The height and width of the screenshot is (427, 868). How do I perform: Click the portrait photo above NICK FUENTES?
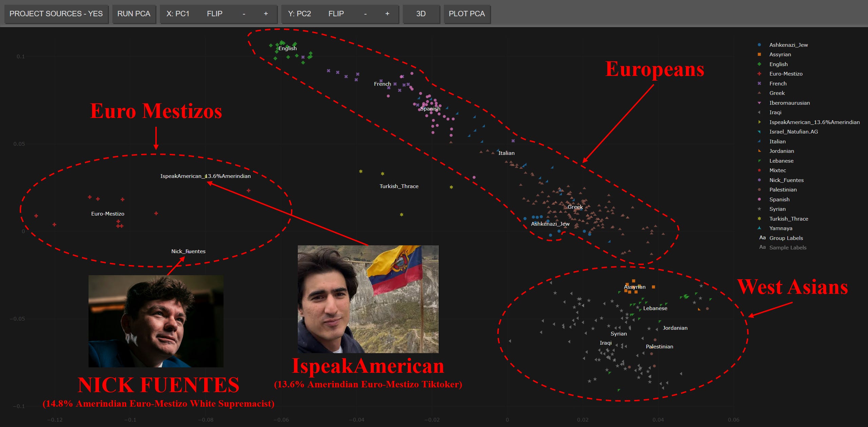pos(156,321)
